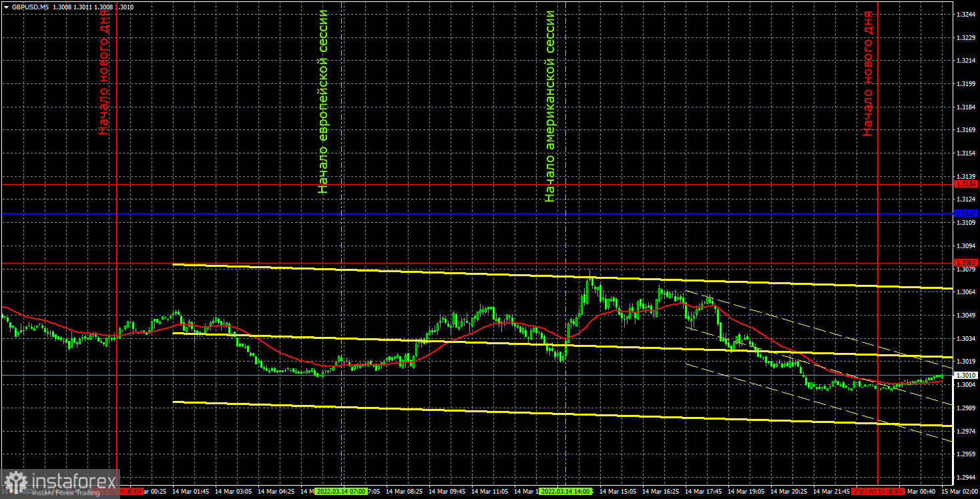The height and width of the screenshot is (499, 980).
Task: Click the 14 Mar 16:25 time label
Action: coord(661,492)
